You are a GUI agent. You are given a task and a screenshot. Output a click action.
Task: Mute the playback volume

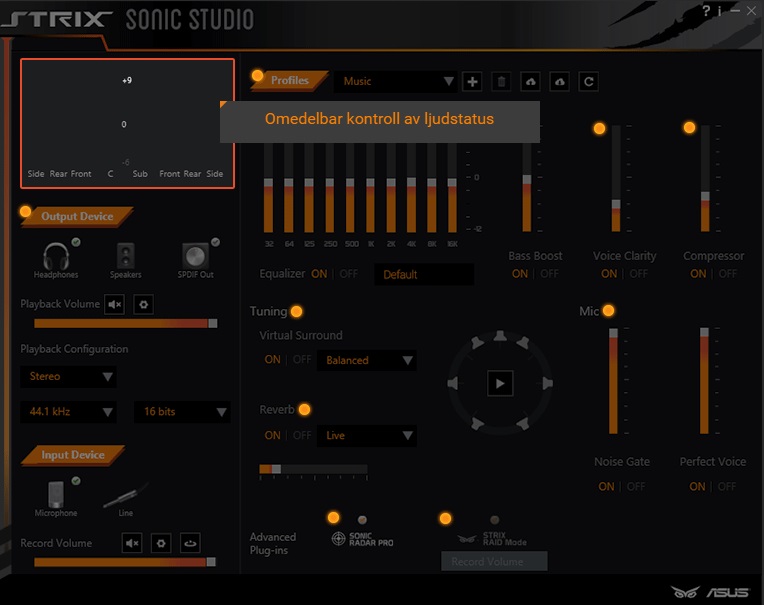tap(115, 304)
